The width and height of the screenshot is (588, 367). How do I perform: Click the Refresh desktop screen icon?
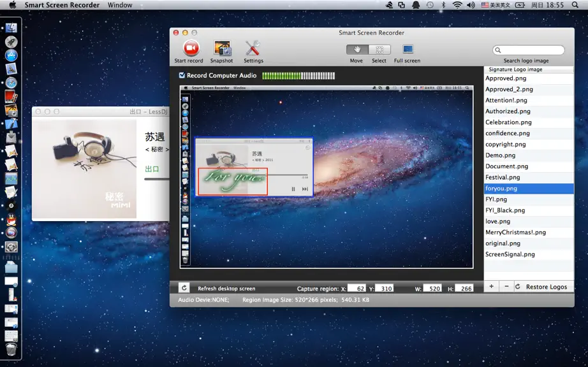(184, 287)
